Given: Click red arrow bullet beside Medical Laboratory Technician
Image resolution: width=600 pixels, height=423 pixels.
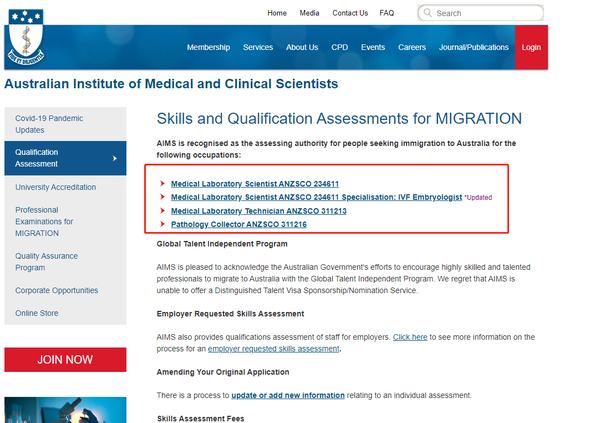Looking at the screenshot, I should (x=162, y=211).
